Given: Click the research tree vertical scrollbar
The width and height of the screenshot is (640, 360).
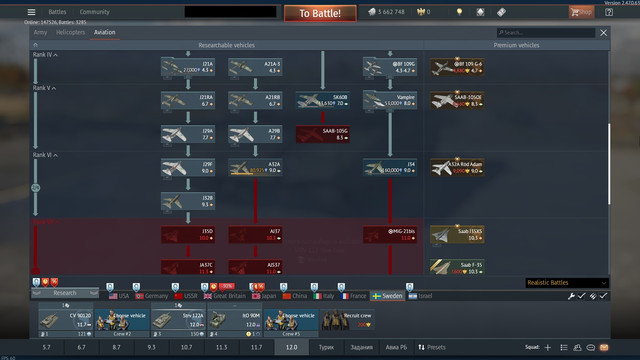Looking at the screenshot, I should pyautogui.click(x=609, y=164).
